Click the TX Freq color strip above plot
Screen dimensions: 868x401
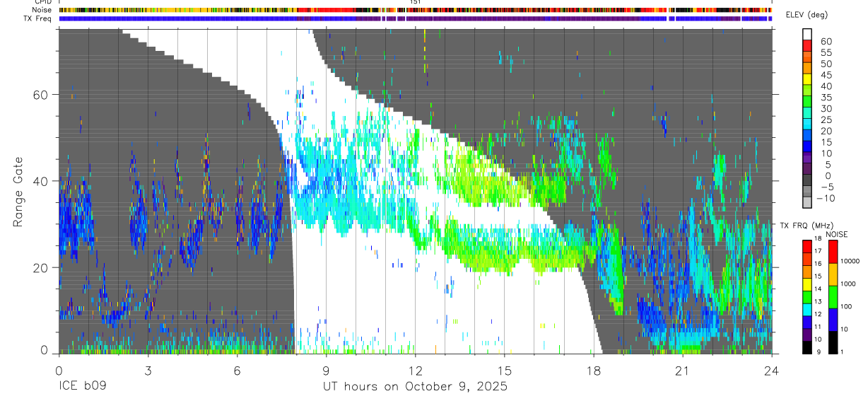click(x=415, y=19)
